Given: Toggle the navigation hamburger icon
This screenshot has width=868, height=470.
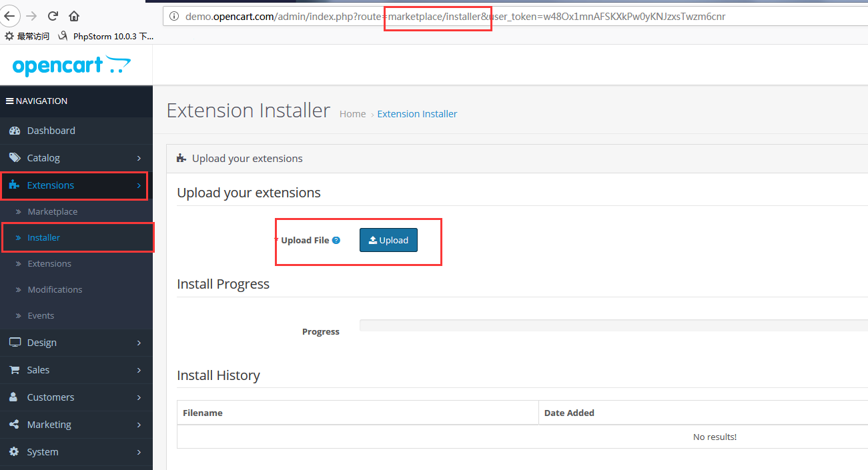Looking at the screenshot, I should click(9, 101).
